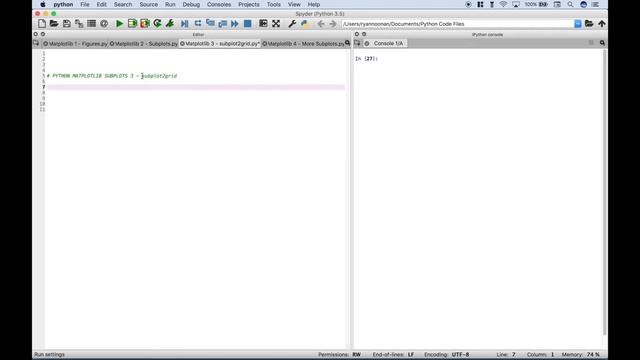The image size is (640, 360).
Task: Create a new file from toolbar
Action: click(x=42, y=24)
